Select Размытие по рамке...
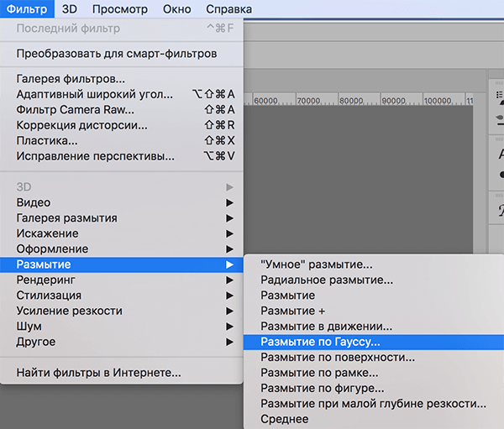 (x=374, y=373)
